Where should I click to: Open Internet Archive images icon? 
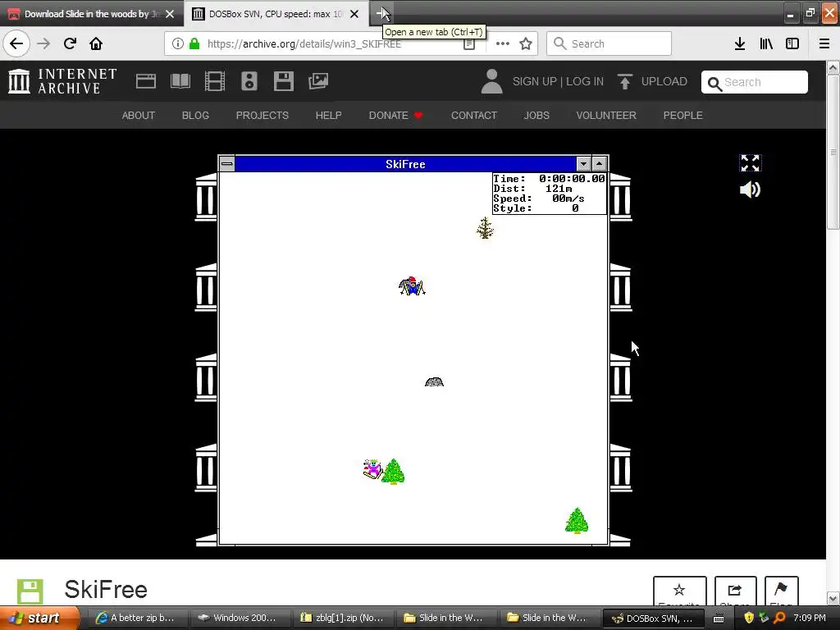(318, 81)
